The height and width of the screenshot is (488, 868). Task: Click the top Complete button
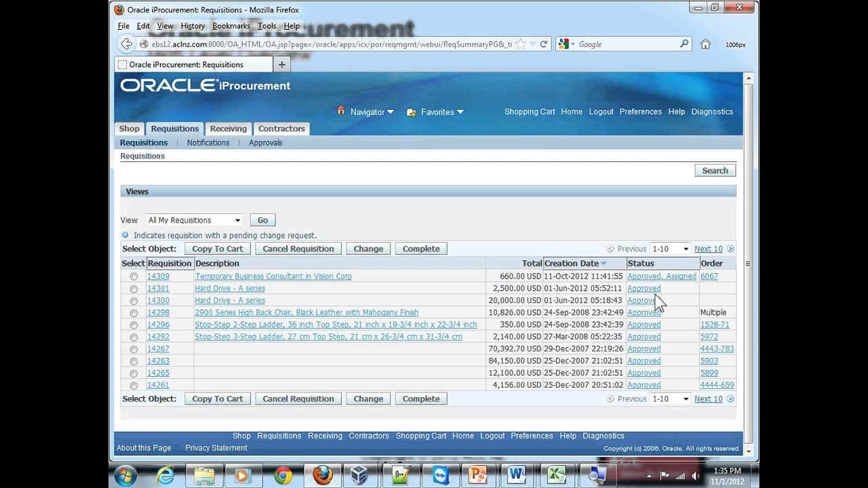[421, 249]
